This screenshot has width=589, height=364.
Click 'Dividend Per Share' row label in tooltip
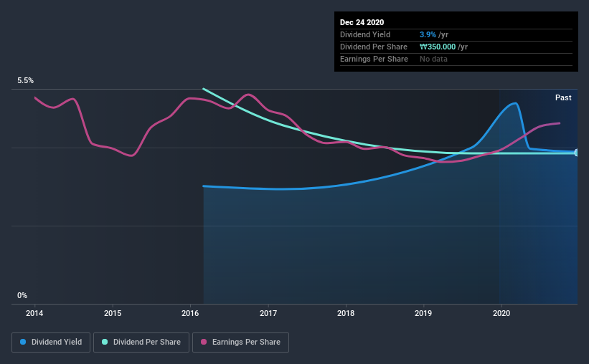click(x=373, y=47)
